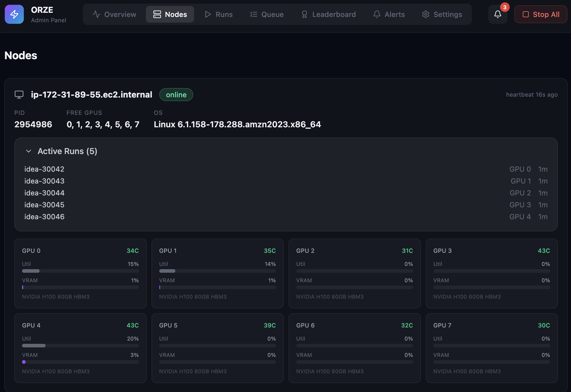
Task: Open the idea-30044 run entry
Action: [x=44, y=193]
